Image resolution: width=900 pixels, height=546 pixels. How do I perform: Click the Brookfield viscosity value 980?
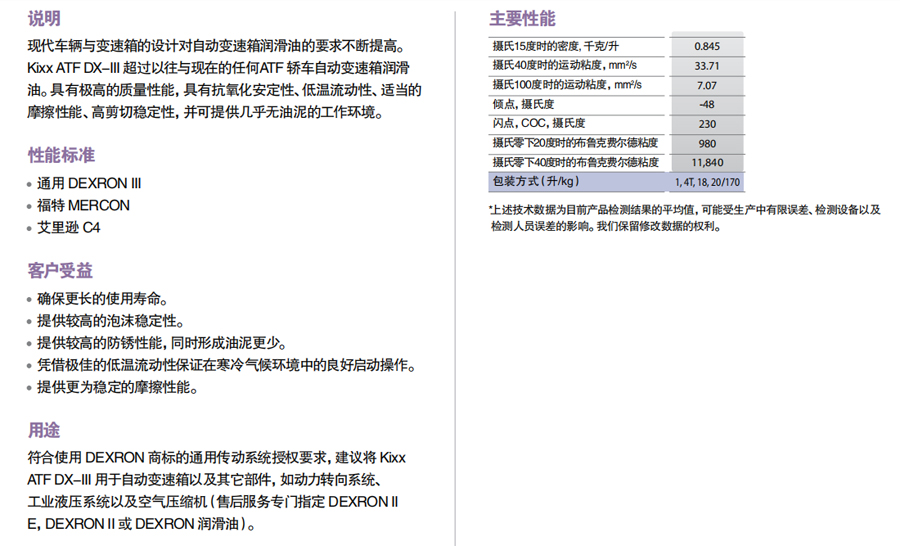707,144
